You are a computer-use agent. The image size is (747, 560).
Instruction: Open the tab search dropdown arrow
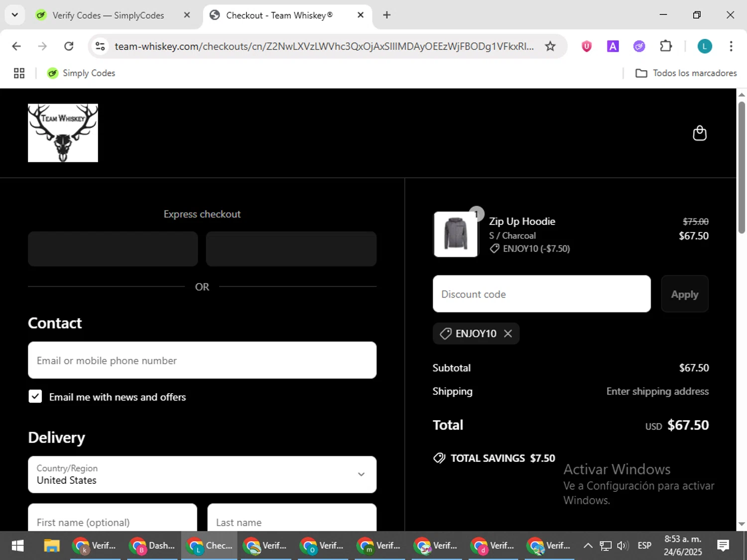(x=15, y=15)
